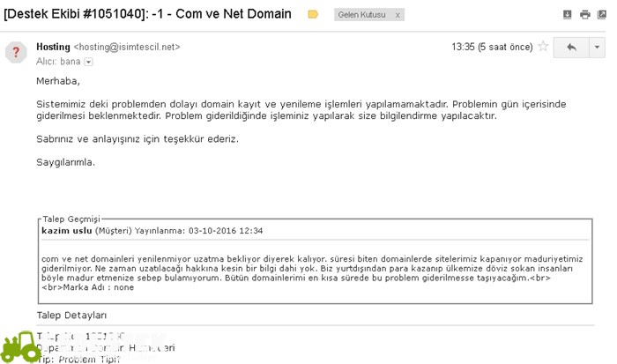Open more reply options dropdown

click(597, 48)
